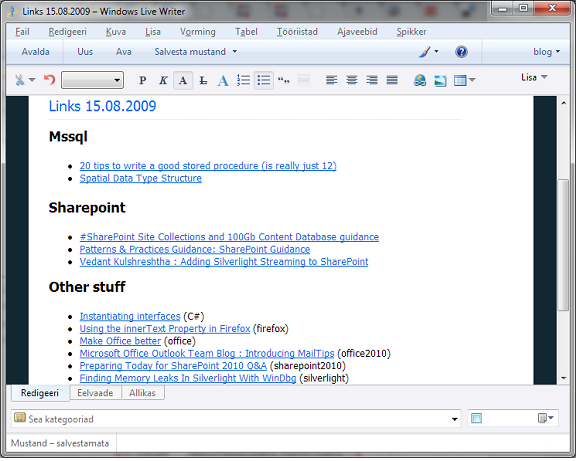Open the Fail menu

click(22, 32)
